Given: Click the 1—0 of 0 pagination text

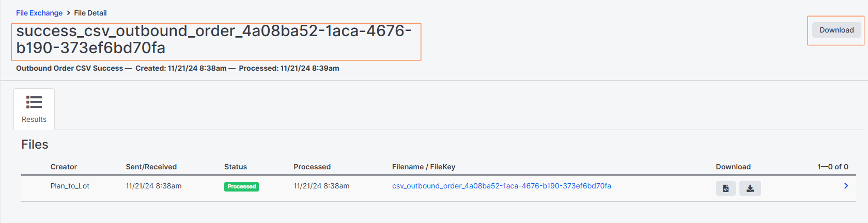Looking at the screenshot, I should 833,167.
